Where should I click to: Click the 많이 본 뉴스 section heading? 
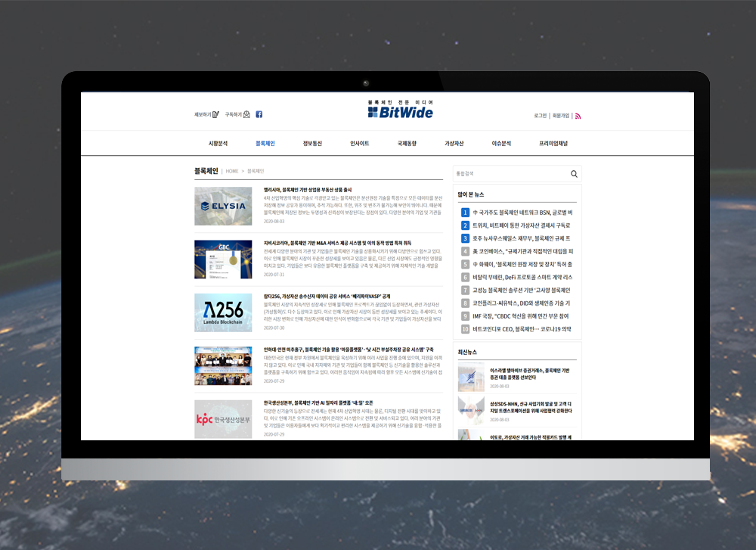pos(471,194)
